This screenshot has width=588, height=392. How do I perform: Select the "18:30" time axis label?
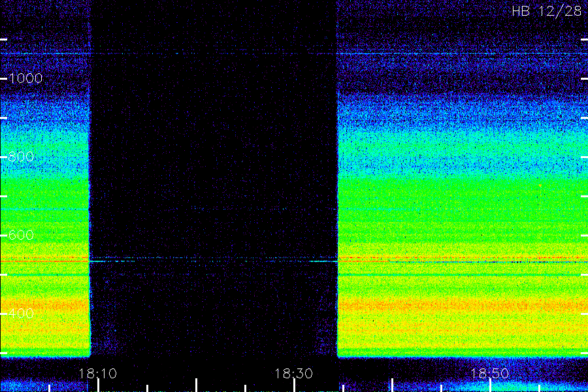coord(293,374)
